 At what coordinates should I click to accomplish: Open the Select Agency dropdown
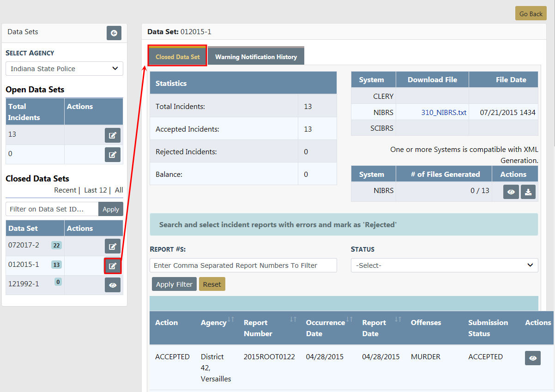point(64,69)
